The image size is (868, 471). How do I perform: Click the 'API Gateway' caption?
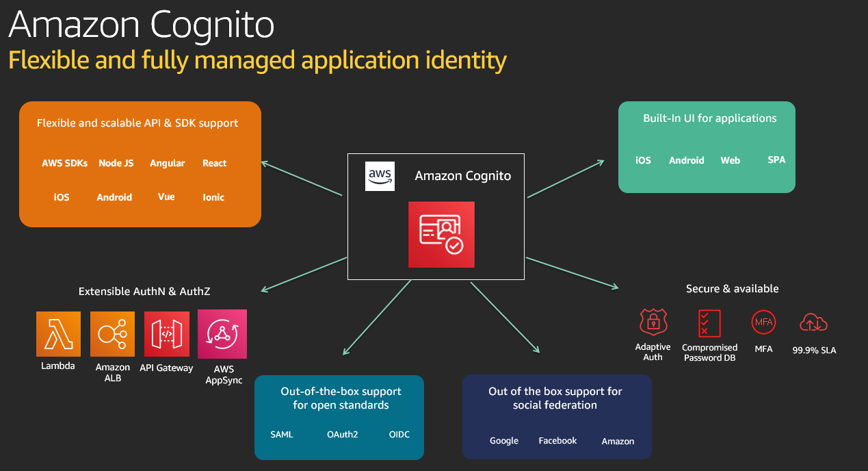(168, 367)
